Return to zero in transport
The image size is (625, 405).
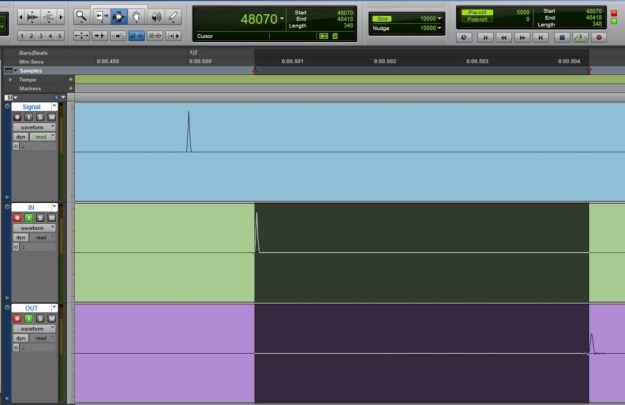tap(485, 37)
